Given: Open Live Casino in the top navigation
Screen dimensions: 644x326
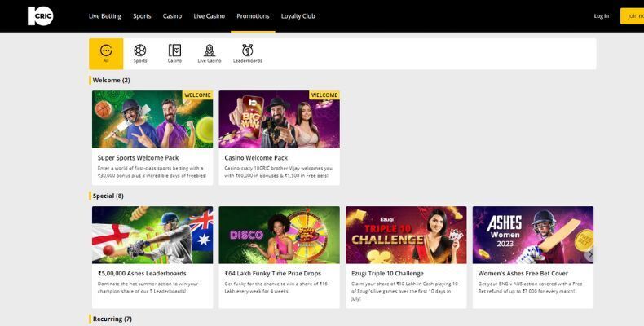Looking at the screenshot, I should point(209,16).
